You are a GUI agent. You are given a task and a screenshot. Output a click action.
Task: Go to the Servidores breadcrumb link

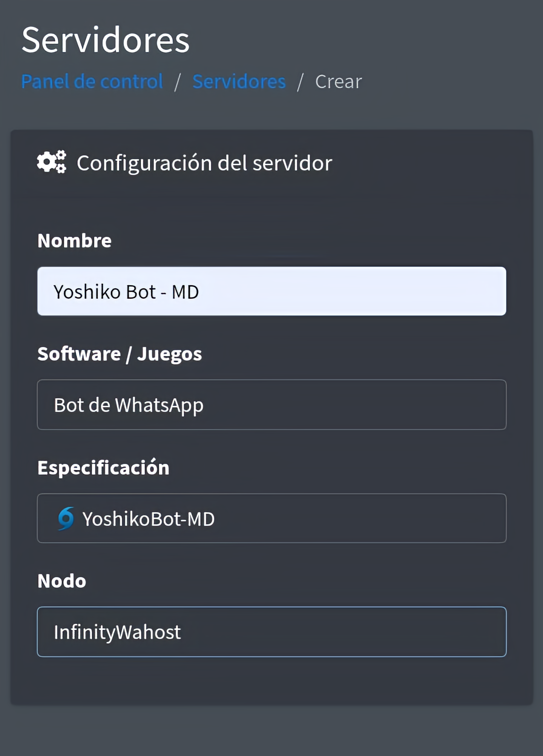(239, 81)
